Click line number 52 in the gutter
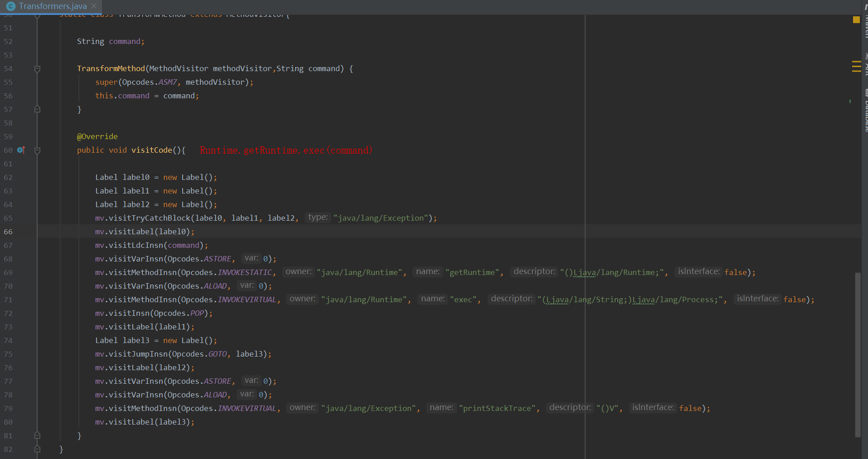This screenshot has height=459, width=868. 8,41
